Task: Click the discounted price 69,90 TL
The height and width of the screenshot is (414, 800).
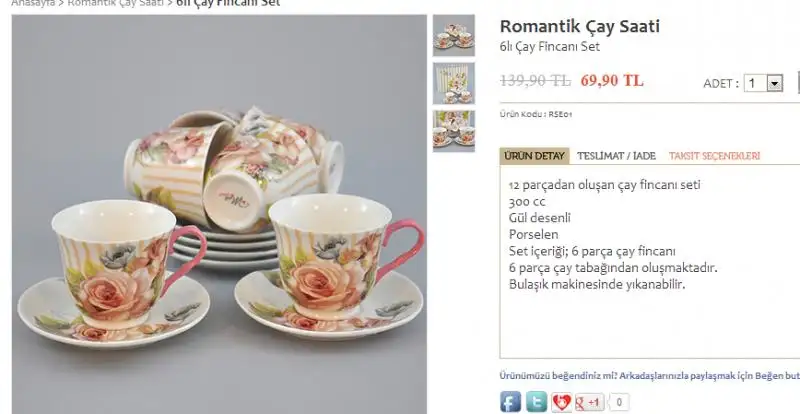Action: tap(612, 81)
